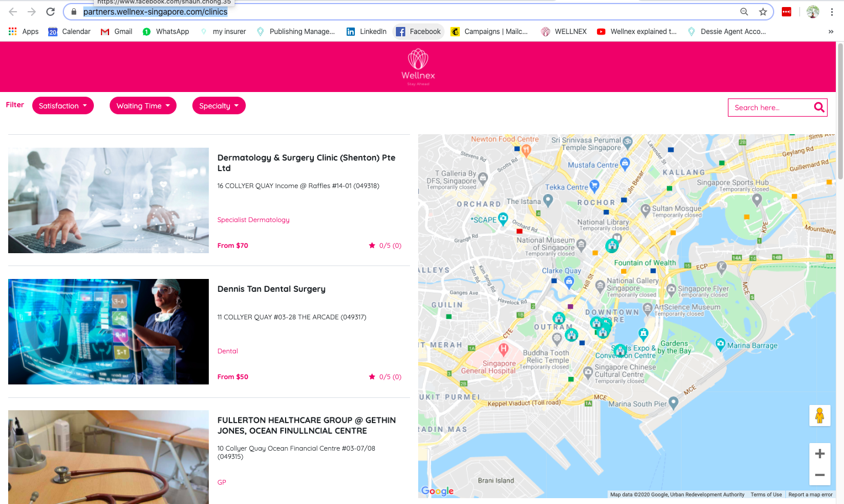Click the Filter label
Screen dimensions: 844x504
pyautogui.click(x=15, y=105)
